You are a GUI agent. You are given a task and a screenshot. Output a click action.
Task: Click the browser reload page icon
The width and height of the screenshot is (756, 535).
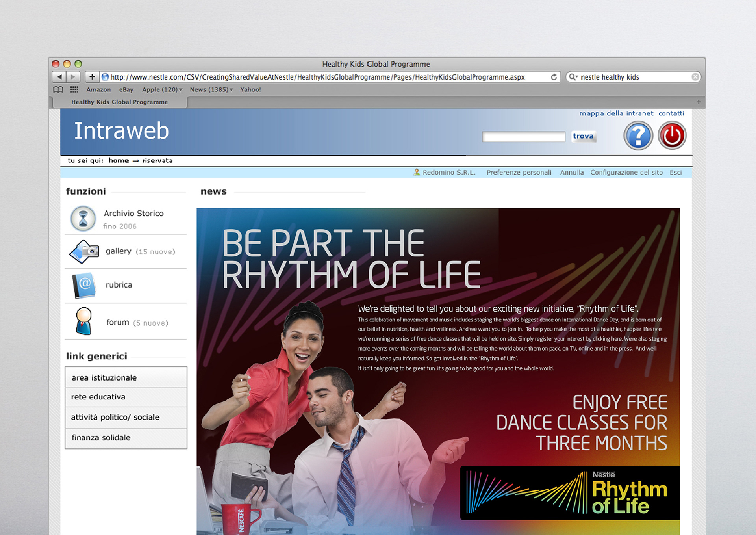[x=554, y=77]
